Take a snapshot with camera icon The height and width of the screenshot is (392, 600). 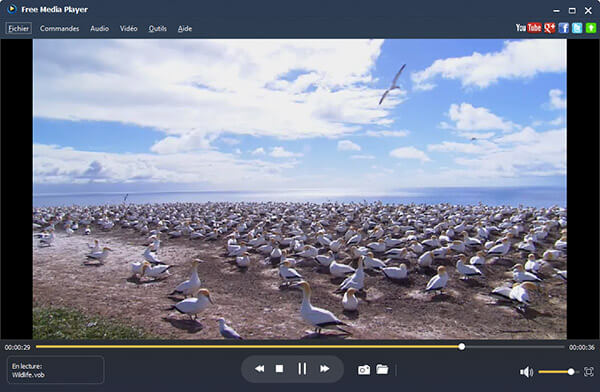[x=364, y=369]
